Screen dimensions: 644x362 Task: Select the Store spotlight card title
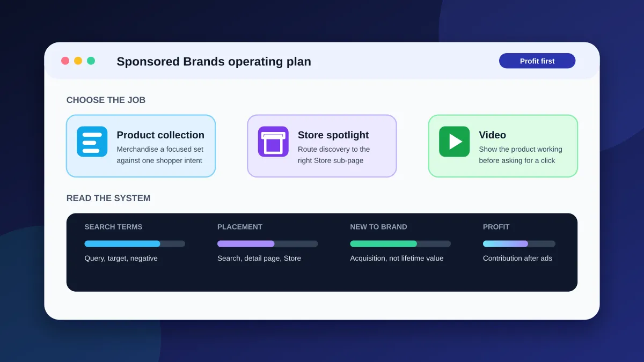(x=333, y=135)
